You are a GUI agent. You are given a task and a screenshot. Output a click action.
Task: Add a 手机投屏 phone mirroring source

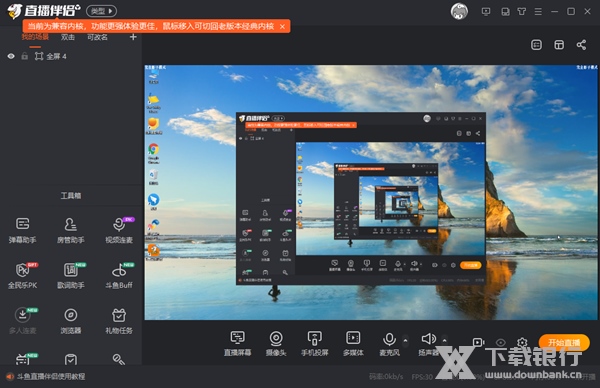pos(315,343)
